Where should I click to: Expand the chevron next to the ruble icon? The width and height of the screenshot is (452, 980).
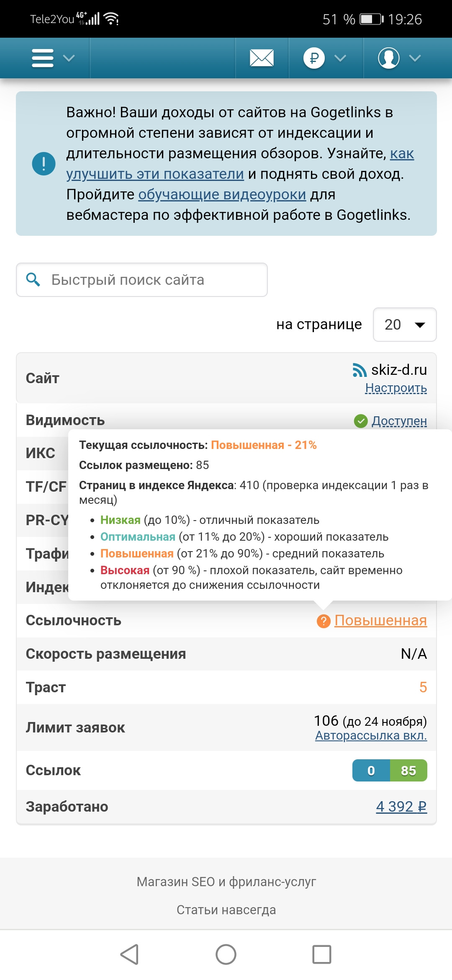click(x=340, y=58)
